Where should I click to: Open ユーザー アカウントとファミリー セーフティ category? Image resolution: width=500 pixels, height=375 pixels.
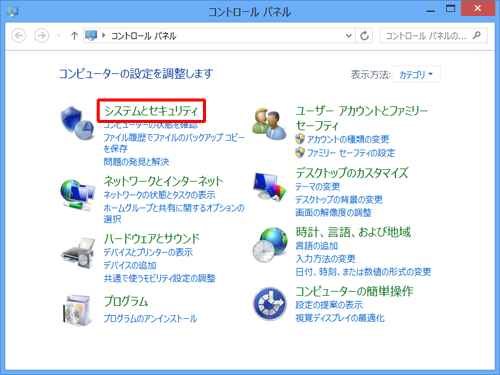(x=362, y=118)
